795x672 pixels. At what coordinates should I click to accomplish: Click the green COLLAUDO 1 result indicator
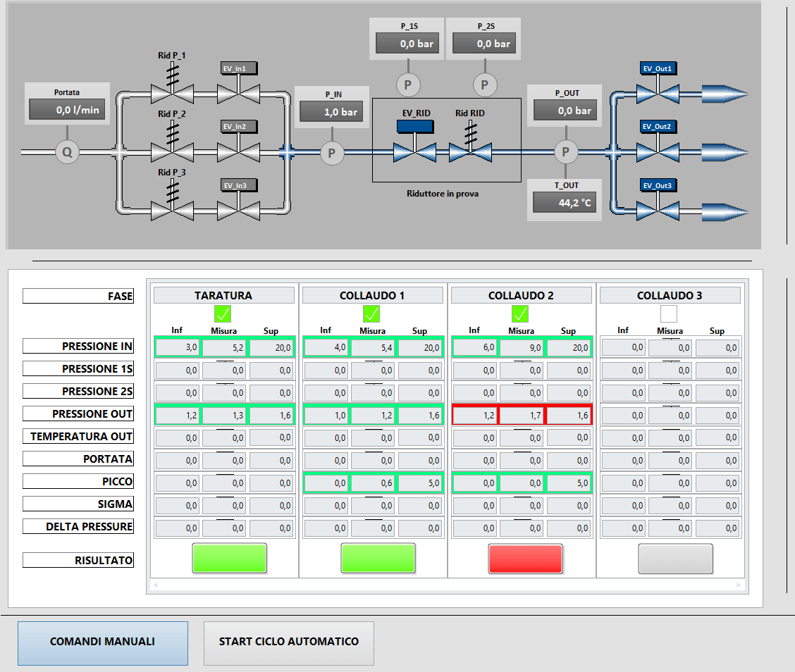pyautogui.click(x=378, y=559)
